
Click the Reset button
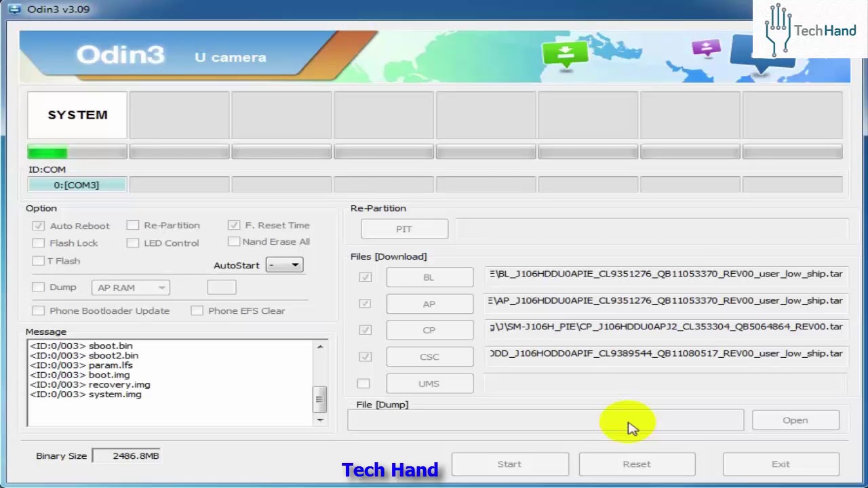(637, 464)
